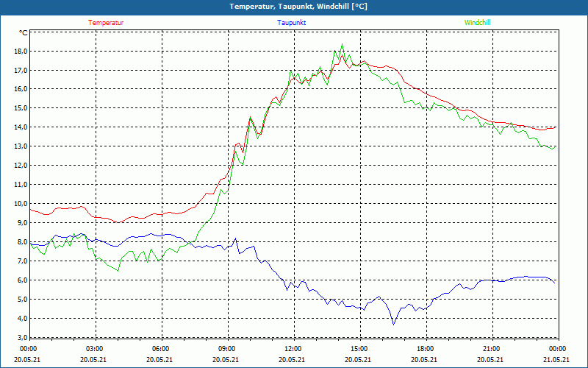588x368 pixels.
Task: Click the '9,0' y-axis value
Action: click(23, 223)
